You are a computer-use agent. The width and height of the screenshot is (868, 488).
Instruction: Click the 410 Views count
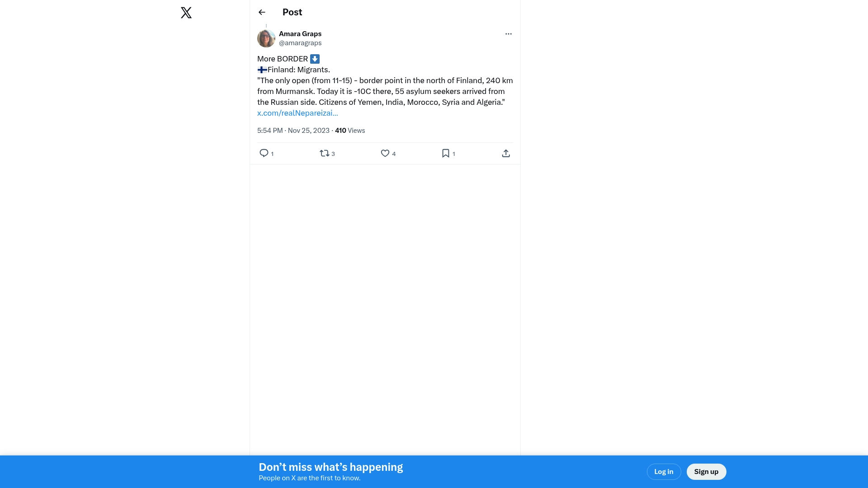(350, 131)
